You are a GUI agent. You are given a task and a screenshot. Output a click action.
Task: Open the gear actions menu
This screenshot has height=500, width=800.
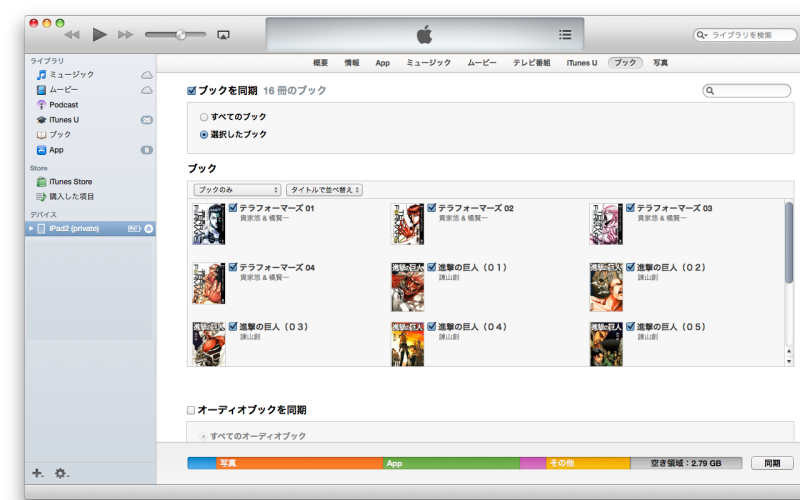click(x=61, y=473)
